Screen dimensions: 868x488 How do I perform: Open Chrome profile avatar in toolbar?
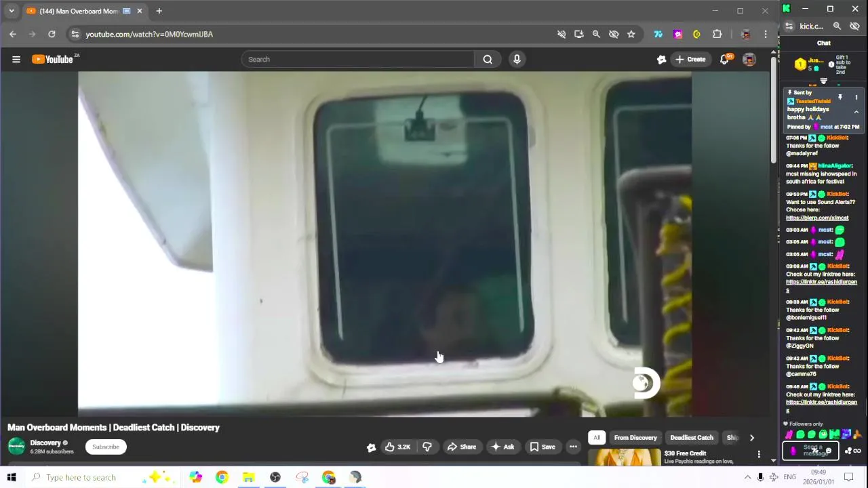pos(745,34)
